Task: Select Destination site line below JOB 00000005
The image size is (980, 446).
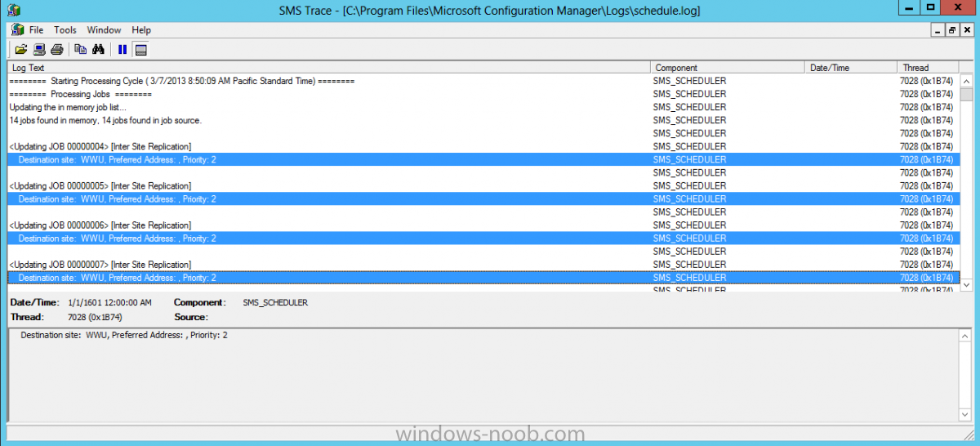Action: click(x=483, y=198)
